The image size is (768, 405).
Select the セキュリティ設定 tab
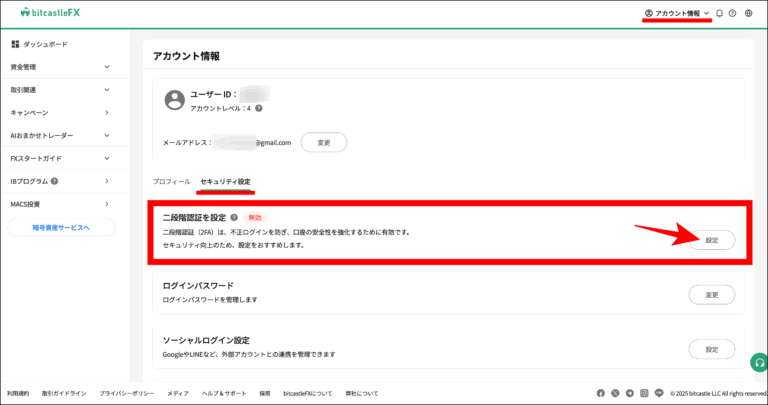(225, 182)
